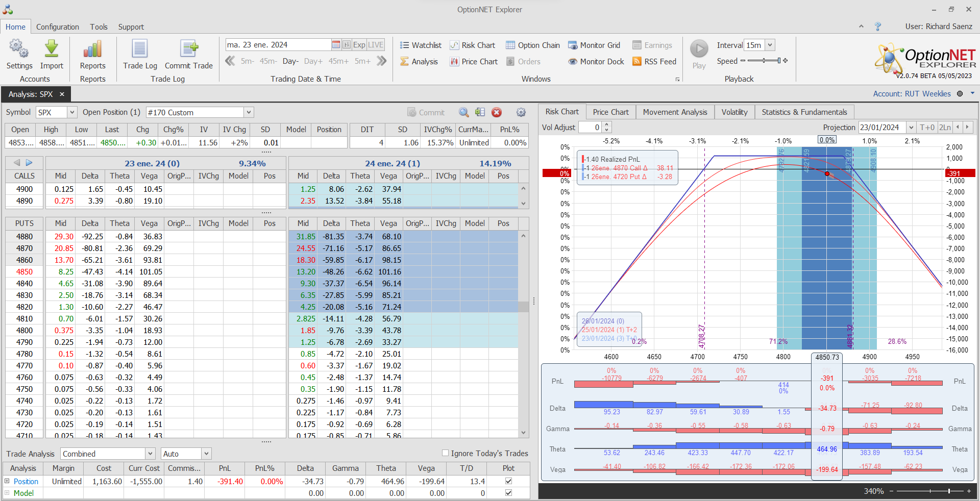The height and width of the screenshot is (501, 980).
Task: Toggle the Position row Plot checkbox
Action: (x=508, y=481)
